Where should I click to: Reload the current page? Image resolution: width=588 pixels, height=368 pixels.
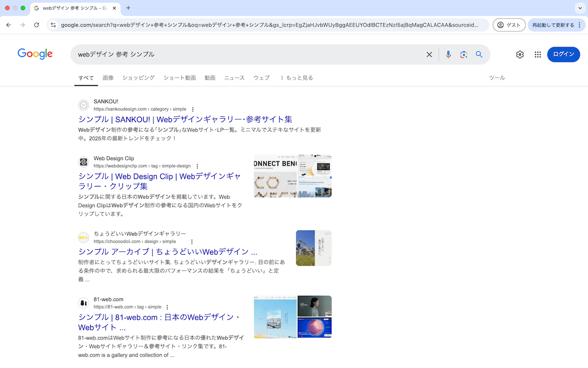coord(36,25)
